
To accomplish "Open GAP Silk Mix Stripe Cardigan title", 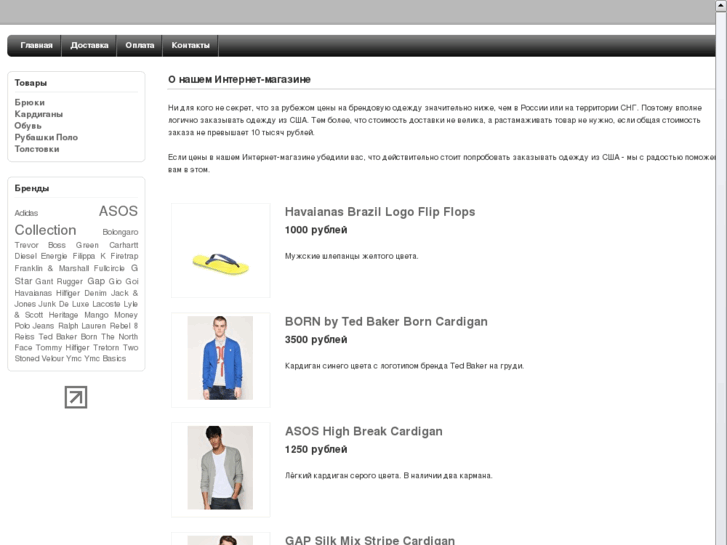I will click(x=370, y=540).
